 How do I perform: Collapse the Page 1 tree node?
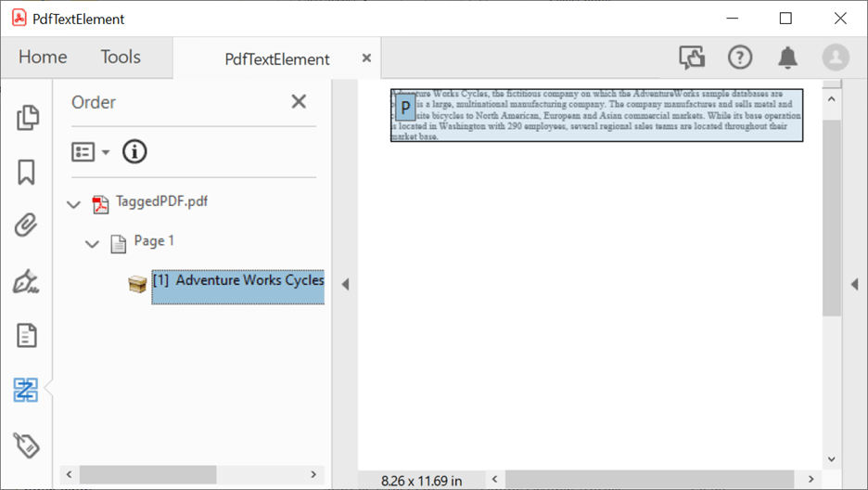click(92, 244)
